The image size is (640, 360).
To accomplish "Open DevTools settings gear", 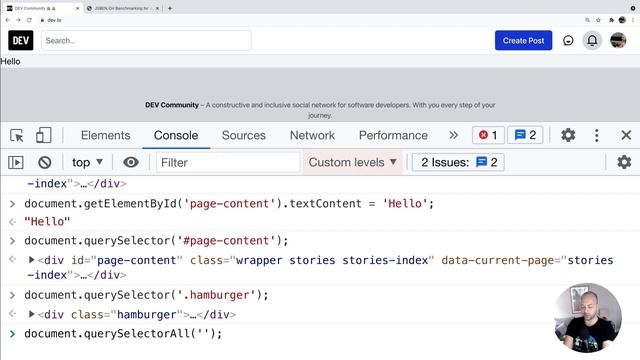I will (x=568, y=135).
